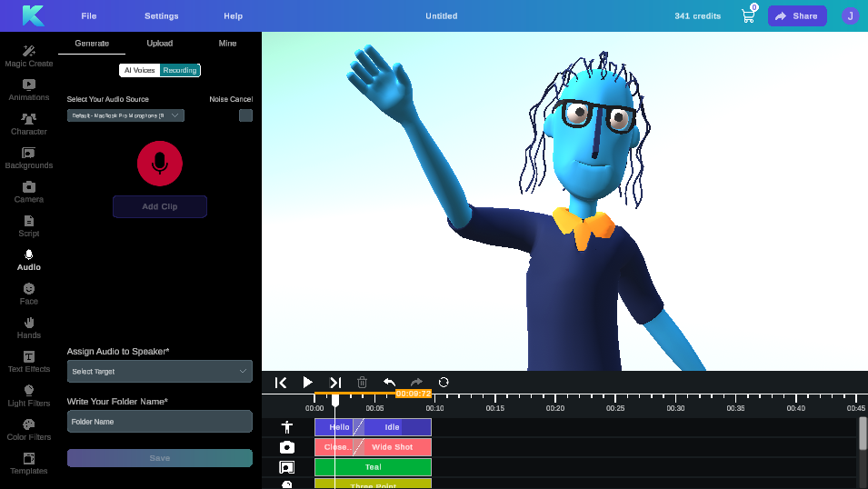Open the Color Filters panel
The height and width of the screenshot is (489, 868).
click(x=29, y=430)
